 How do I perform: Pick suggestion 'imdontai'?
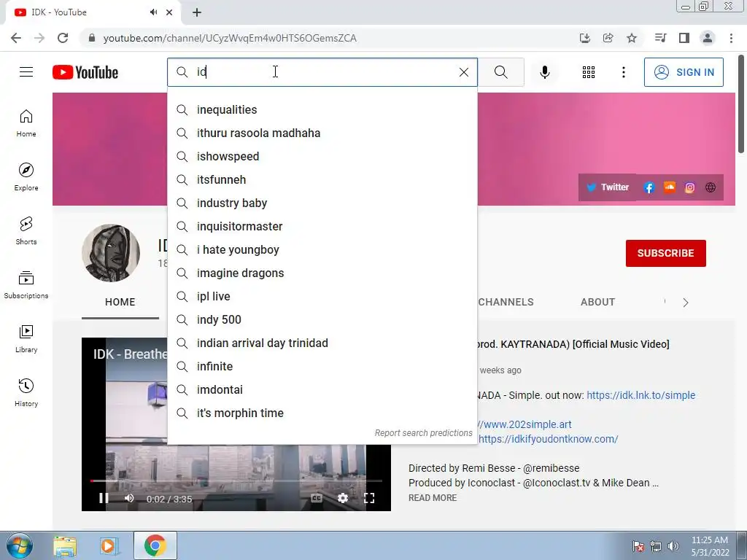322,389
